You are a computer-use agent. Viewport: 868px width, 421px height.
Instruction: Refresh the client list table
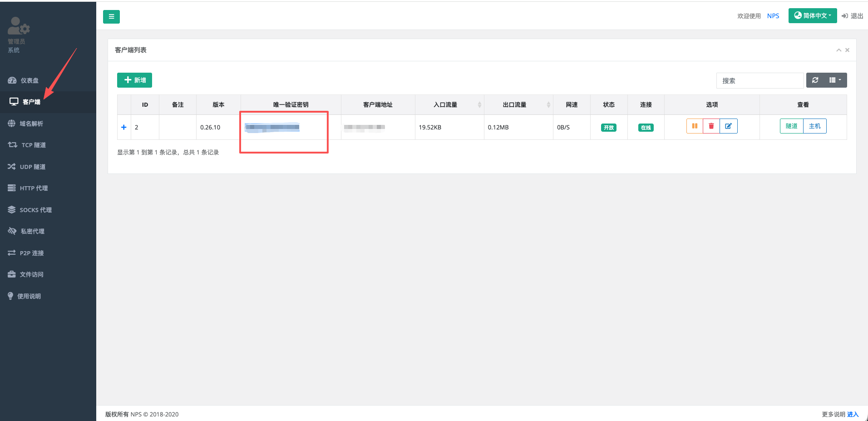[x=815, y=80]
